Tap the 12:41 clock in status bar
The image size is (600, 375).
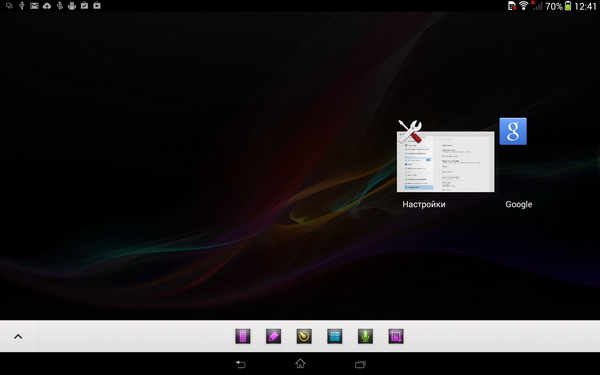pos(585,6)
